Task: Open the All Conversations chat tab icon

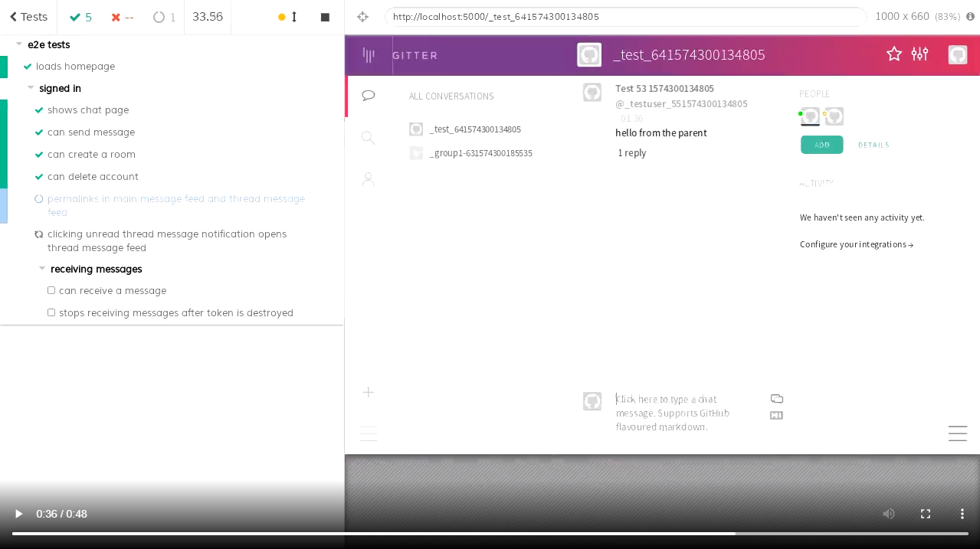Action: (369, 96)
